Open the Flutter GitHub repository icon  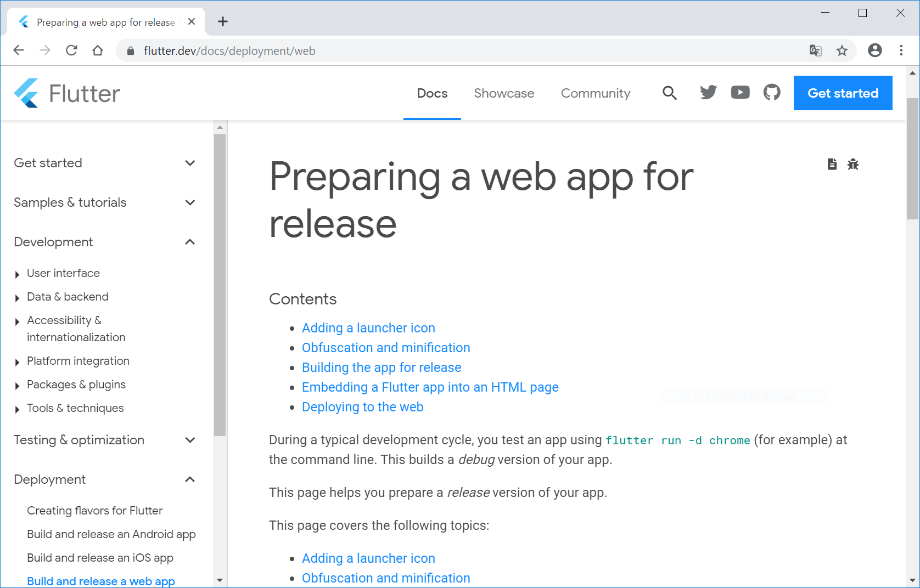point(772,93)
